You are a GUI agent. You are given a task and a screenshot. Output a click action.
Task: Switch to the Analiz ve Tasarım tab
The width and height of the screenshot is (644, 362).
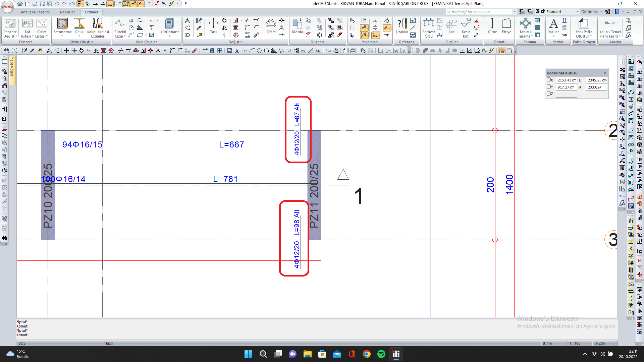(x=35, y=12)
